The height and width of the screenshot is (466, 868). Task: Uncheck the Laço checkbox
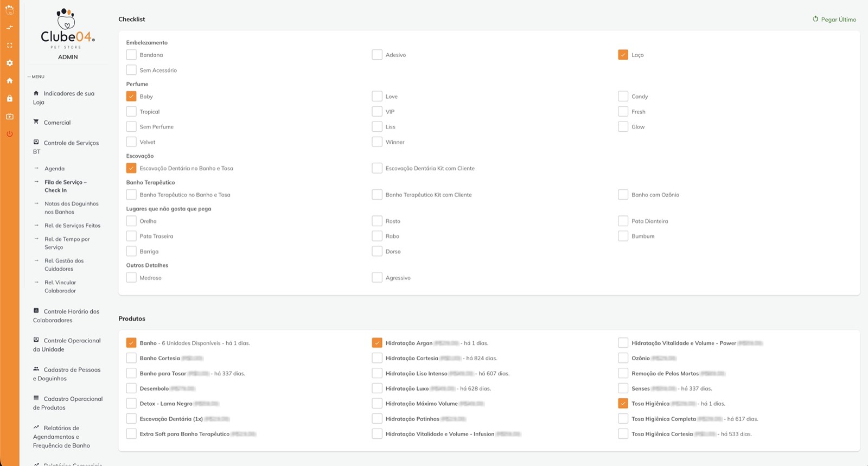coord(623,55)
